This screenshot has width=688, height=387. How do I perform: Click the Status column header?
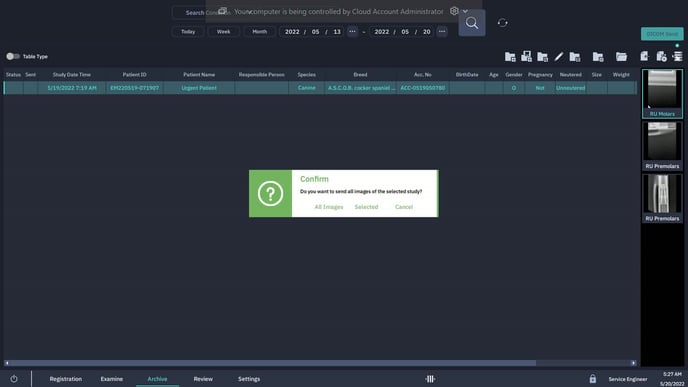coord(13,75)
